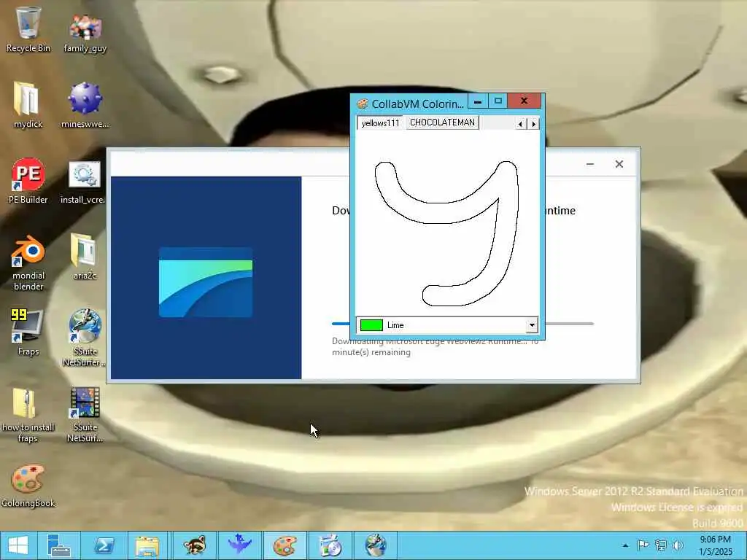This screenshot has height=560, width=747.
Task: Open the raccoon app taskbar icon
Action: [x=194, y=545]
